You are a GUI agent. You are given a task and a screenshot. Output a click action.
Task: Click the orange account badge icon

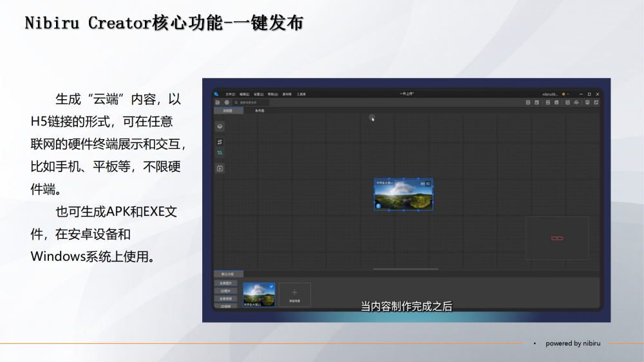(x=563, y=94)
